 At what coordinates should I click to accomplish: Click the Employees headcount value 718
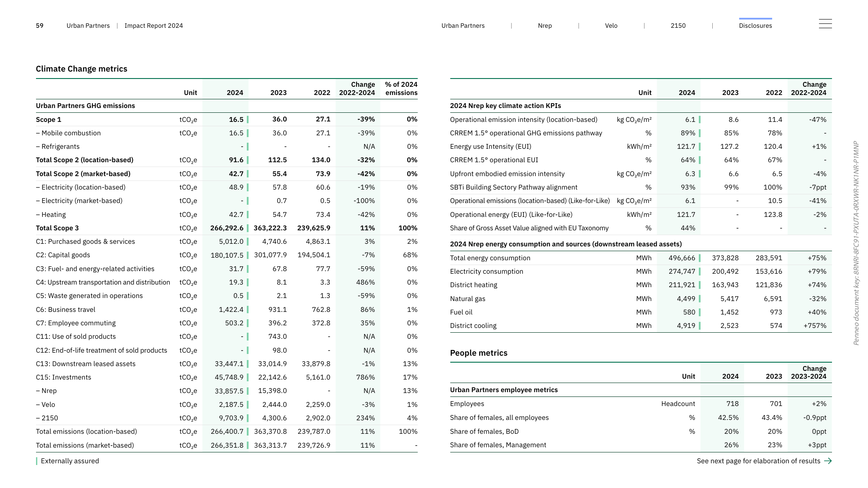click(732, 403)
